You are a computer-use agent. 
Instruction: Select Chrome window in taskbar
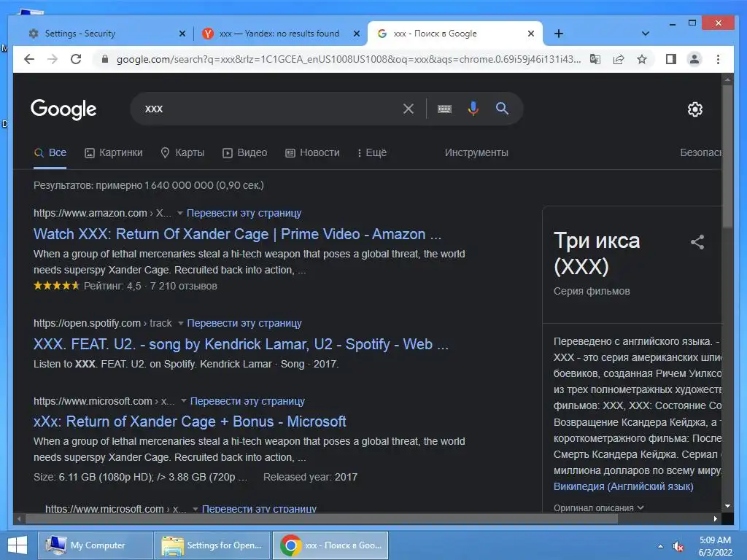click(x=330, y=545)
